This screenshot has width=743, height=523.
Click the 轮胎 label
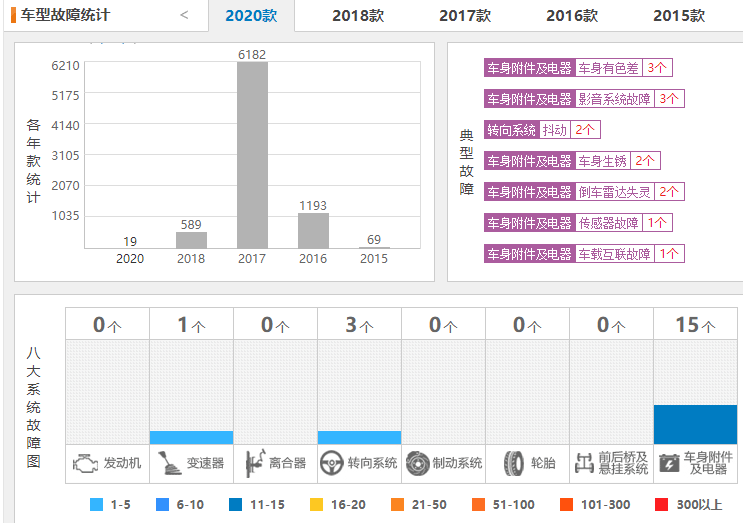pyautogui.click(x=543, y=463)
